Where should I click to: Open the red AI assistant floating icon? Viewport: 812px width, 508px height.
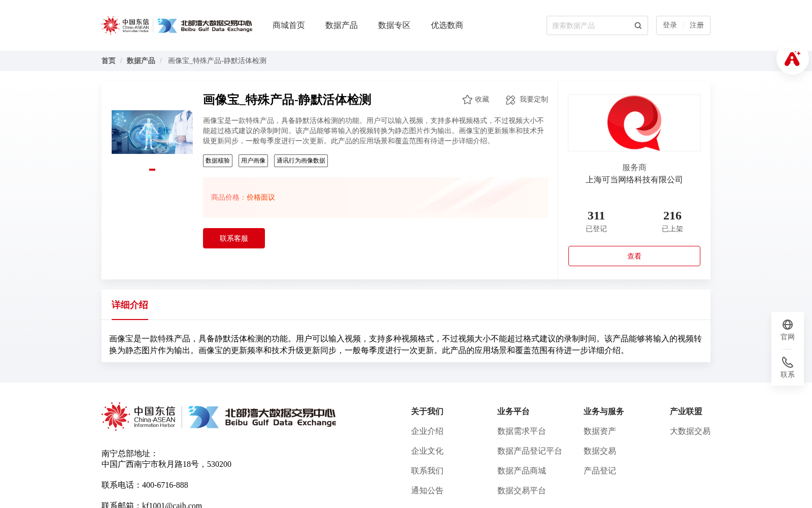pos(792,58)
